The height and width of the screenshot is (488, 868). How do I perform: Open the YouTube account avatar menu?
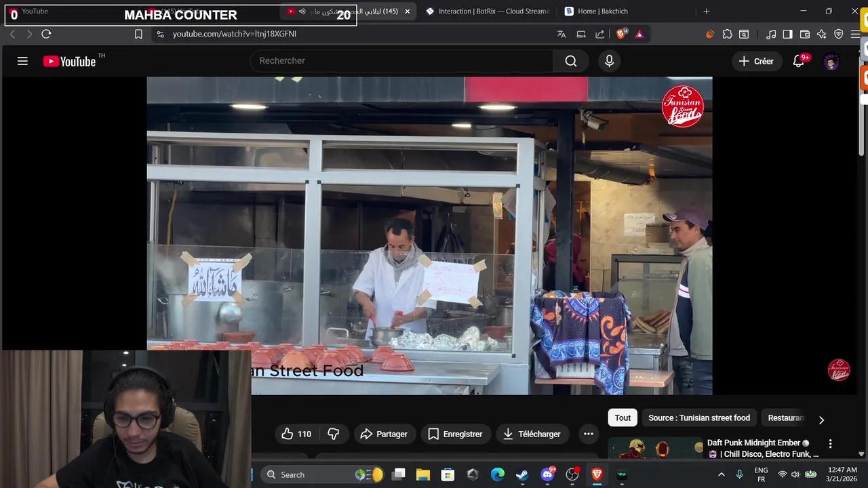[831, 62]
